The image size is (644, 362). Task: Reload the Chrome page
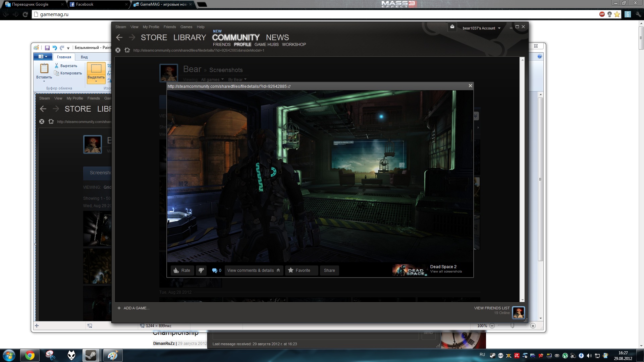click(25, 14)
